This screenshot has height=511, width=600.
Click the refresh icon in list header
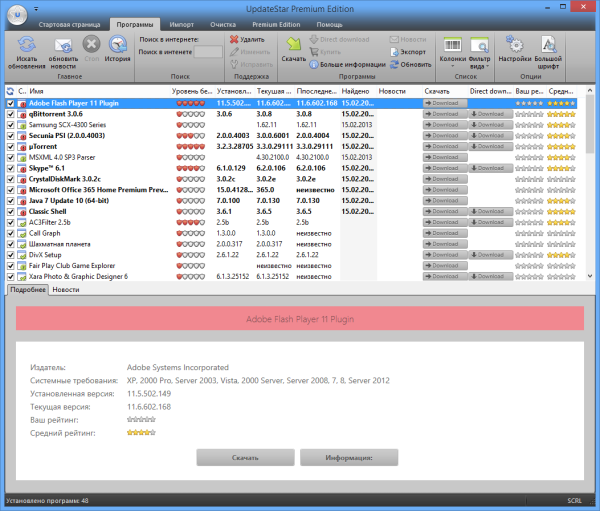[10, 91]
